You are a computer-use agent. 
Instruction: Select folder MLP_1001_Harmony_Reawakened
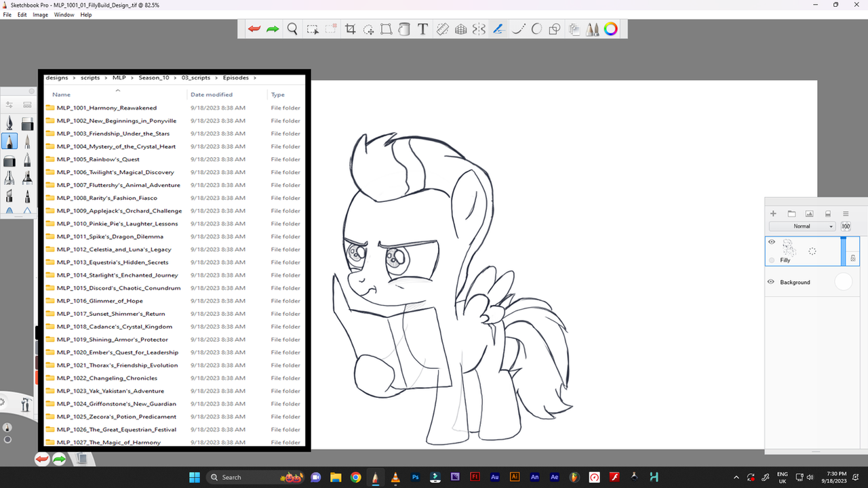coord(107,108)
